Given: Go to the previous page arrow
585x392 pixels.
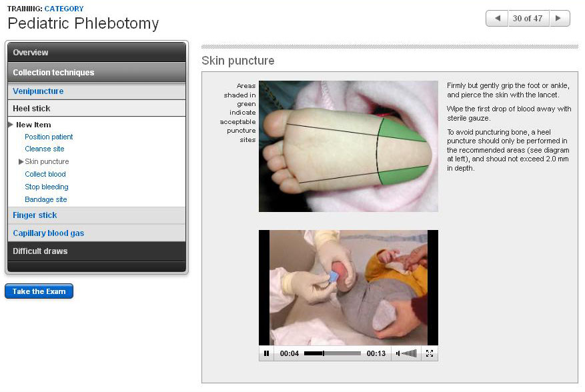Looking at the screenshot, I should click(497, 19).
